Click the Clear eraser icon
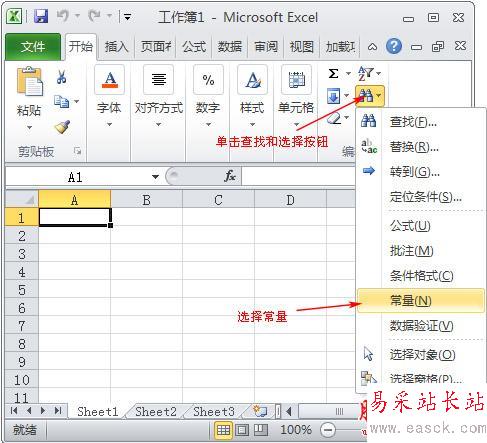 pyautogui.click(x=334, y=118)
